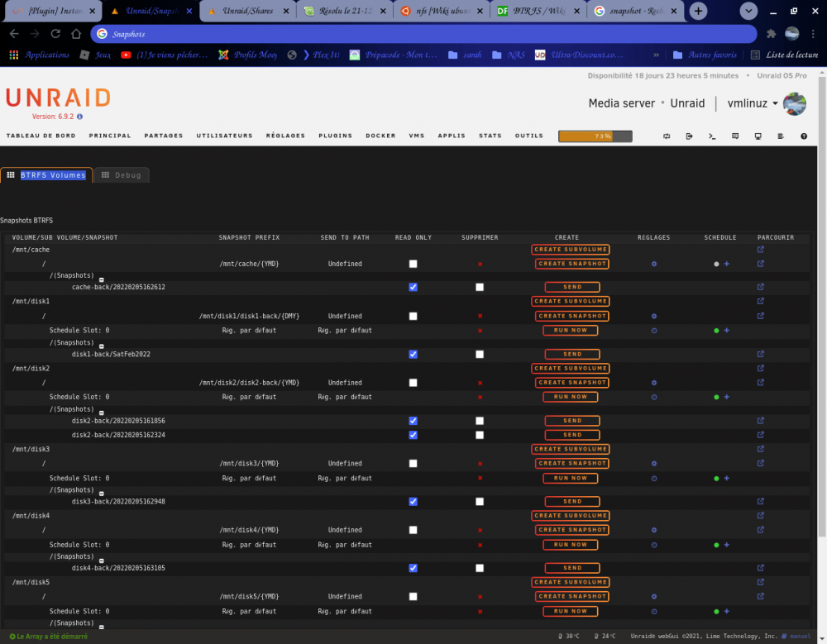
Task: Open PLUGINS menu item
Action: click(x=335, y=136)
